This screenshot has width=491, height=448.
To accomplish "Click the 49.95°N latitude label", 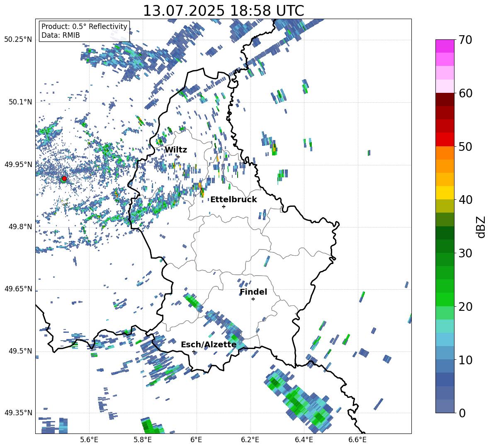I will click(18, 165).
